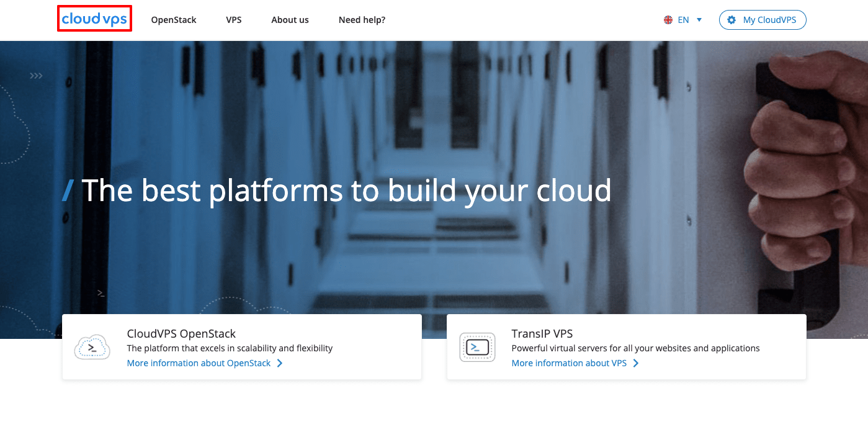Viewport: 868px width, 432px height.
Task: Select the EN language label
Action: [683, 20]
